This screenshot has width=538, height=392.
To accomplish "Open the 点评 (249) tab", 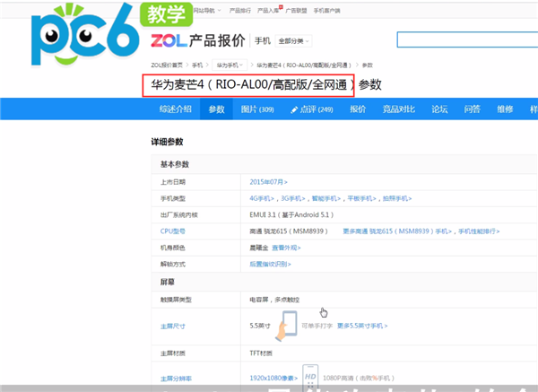I will [311, 109].
